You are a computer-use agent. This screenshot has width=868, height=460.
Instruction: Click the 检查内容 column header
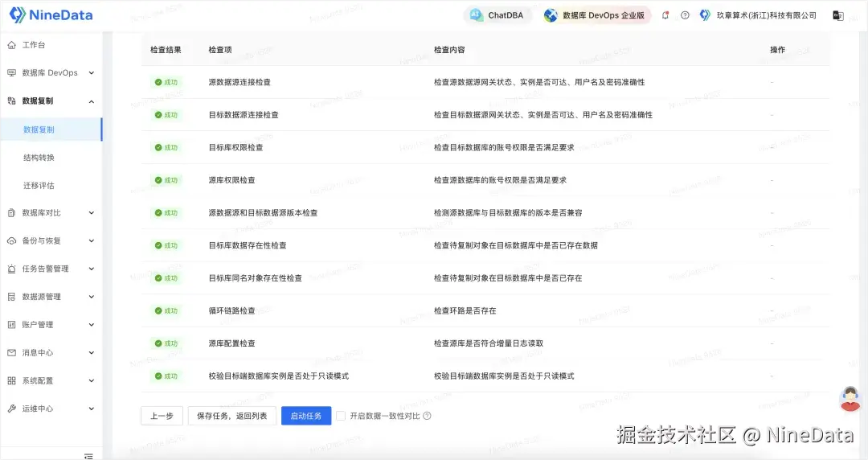tap(449, 50)
